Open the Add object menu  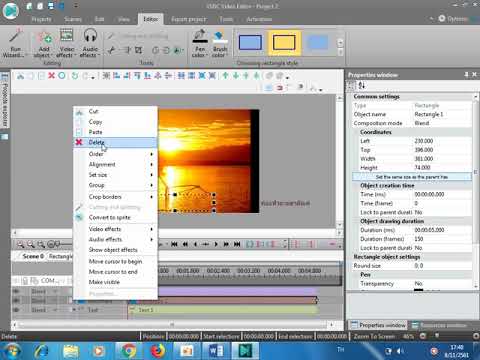pyautogui.click(x=43, y=43)
